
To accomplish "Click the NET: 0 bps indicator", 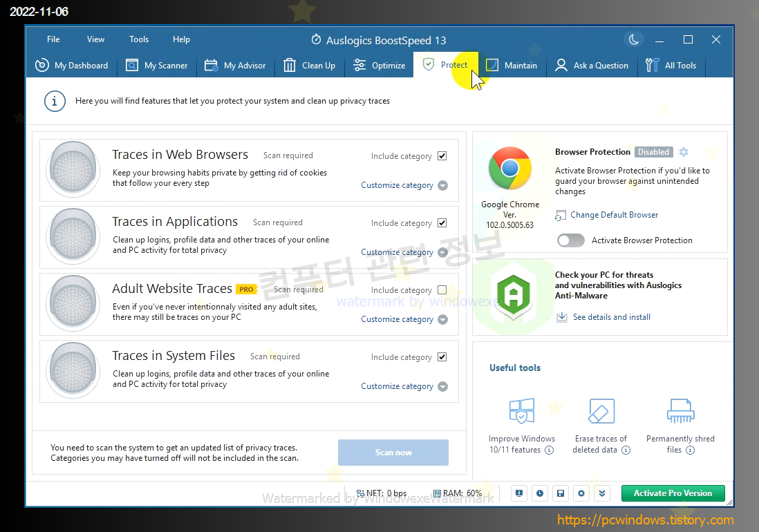I will (x=382, y=493).
